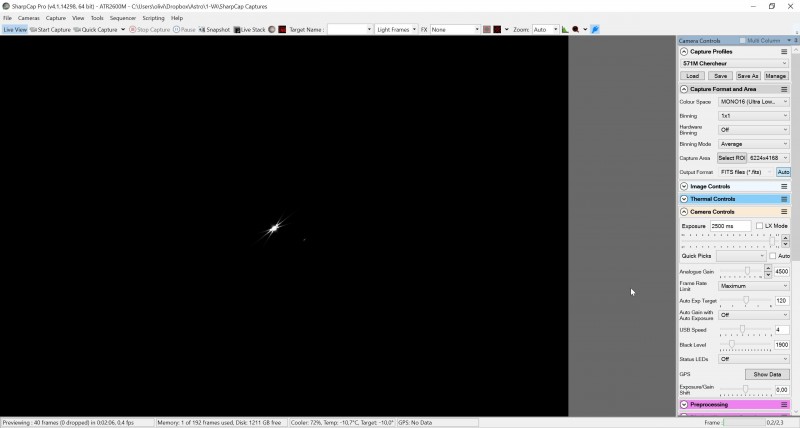
Task: Collapse the Capture Profiles section
Action: click(684, 52)
